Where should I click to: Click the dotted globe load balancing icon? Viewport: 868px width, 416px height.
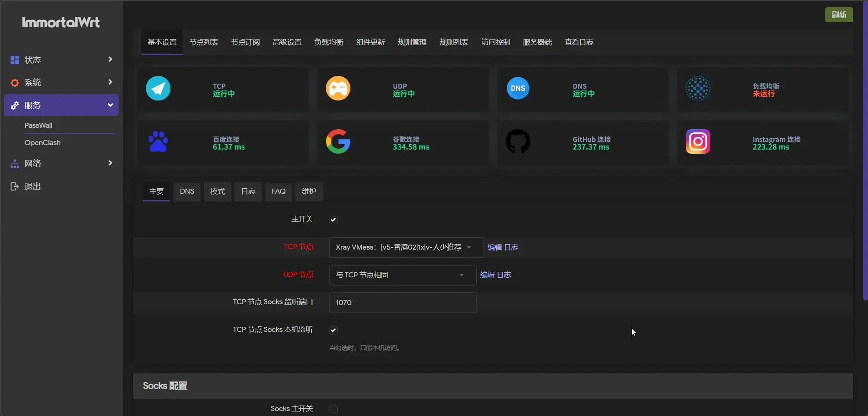pyautogui.click(x=698, y=88)
